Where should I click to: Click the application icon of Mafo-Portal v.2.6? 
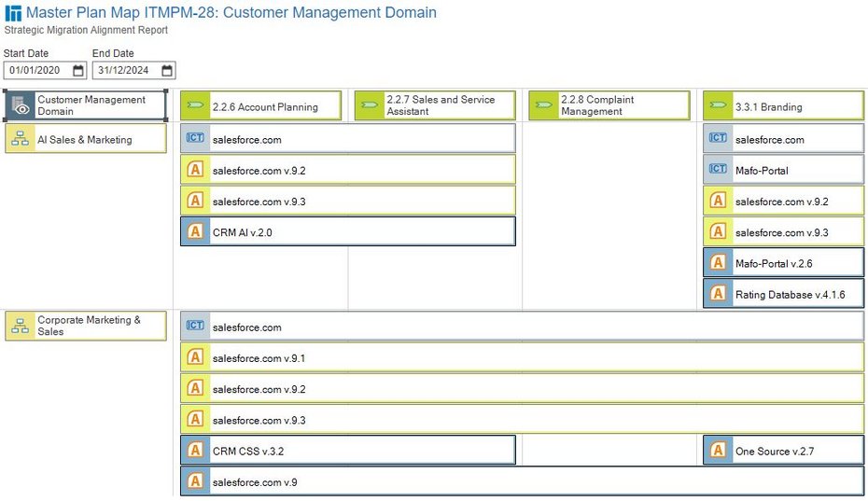pyautogui.click(x=718, y=262)
